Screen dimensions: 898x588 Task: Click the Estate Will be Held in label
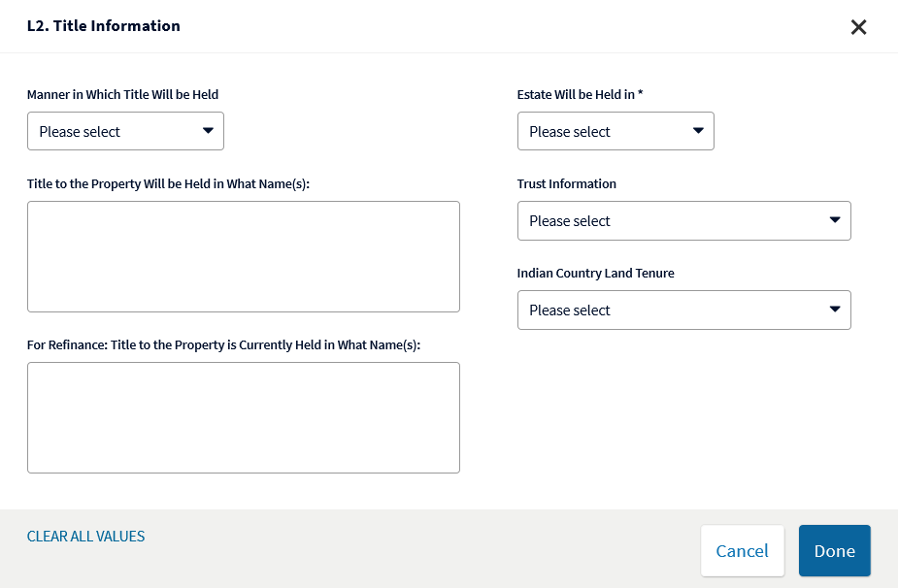(x=580, y=94)
